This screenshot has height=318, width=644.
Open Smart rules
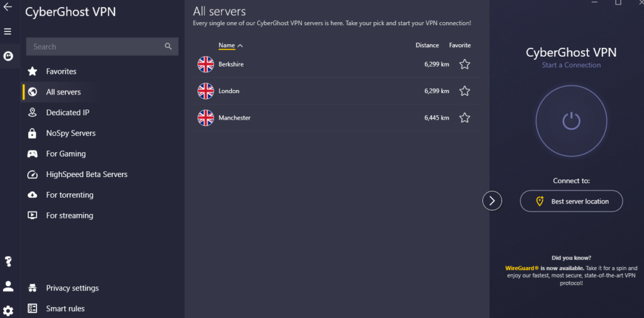65,309
